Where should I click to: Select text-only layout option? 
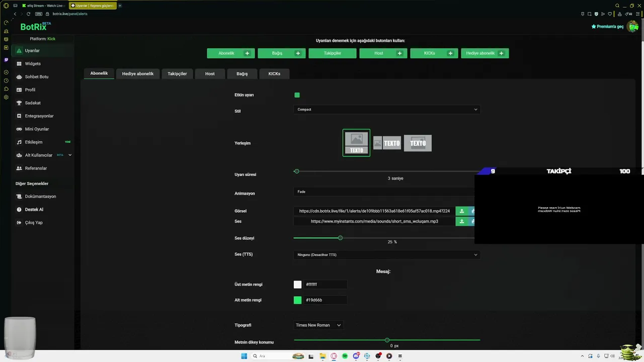(418, 143)
